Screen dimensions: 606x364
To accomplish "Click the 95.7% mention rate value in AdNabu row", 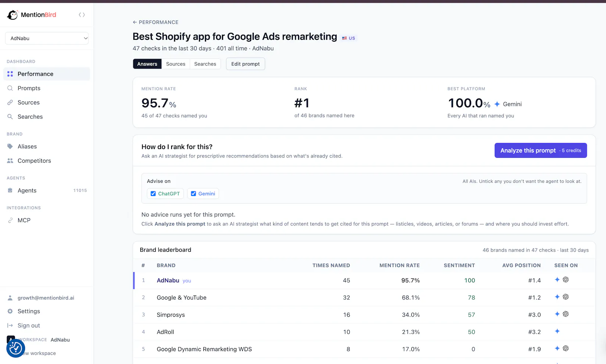I will tap(411, 280).
